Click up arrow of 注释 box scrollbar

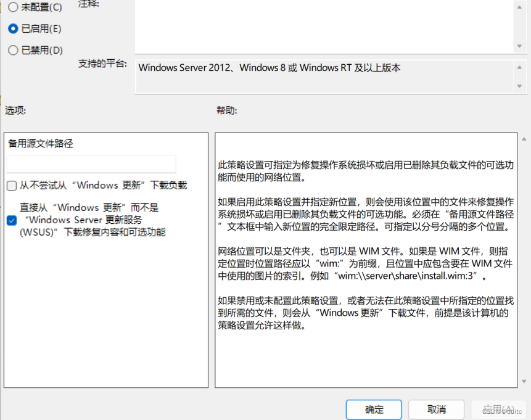[519, 7]
